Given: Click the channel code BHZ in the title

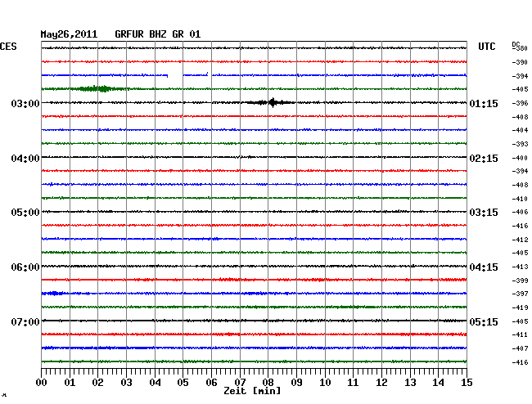Looking at the screenshot, I should [x=158, y=34].
